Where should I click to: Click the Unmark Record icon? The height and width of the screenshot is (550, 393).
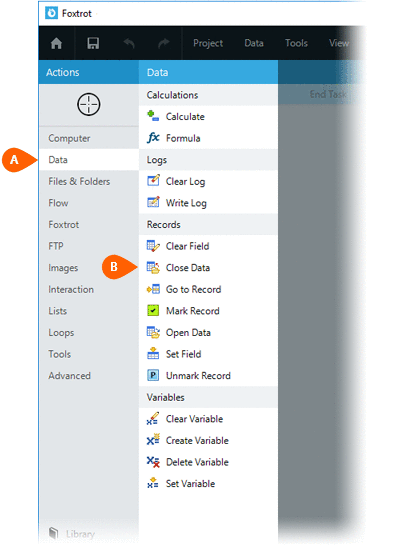[153, 375]
